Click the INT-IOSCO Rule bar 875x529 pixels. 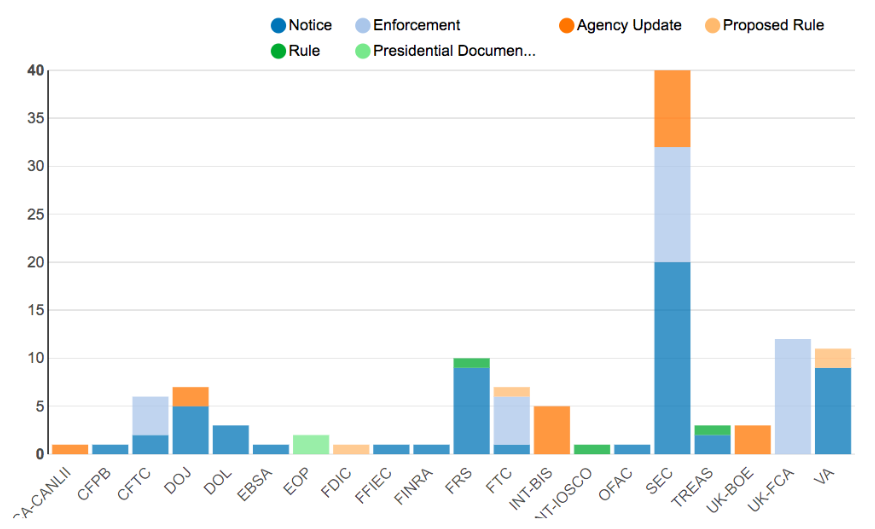click(x=592, y=449)
